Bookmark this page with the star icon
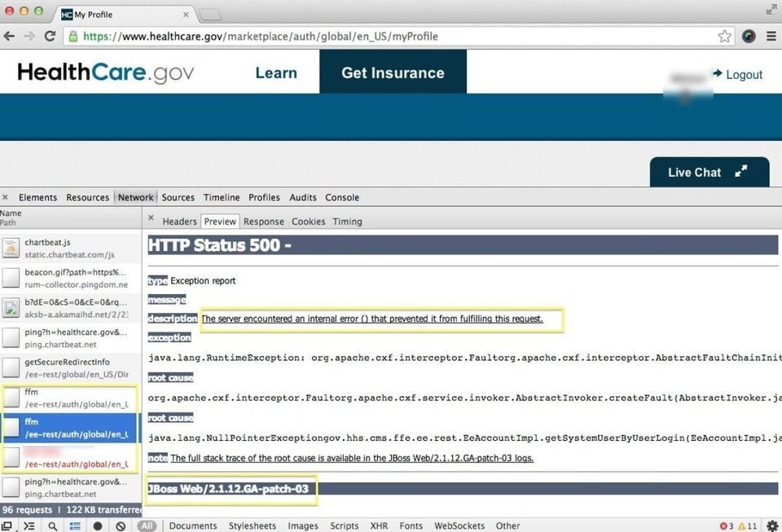This screenshot has height=532, width=782. click(x=725, y=36)
